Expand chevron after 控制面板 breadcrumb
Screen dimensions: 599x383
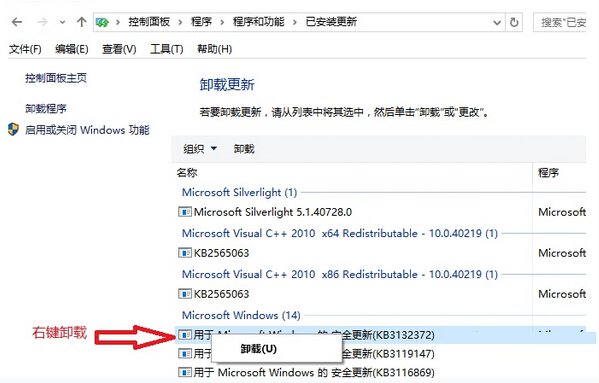click(180, 23)
